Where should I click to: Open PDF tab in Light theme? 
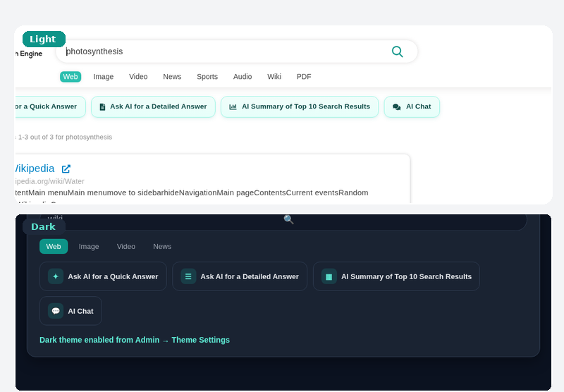(304, 77)
